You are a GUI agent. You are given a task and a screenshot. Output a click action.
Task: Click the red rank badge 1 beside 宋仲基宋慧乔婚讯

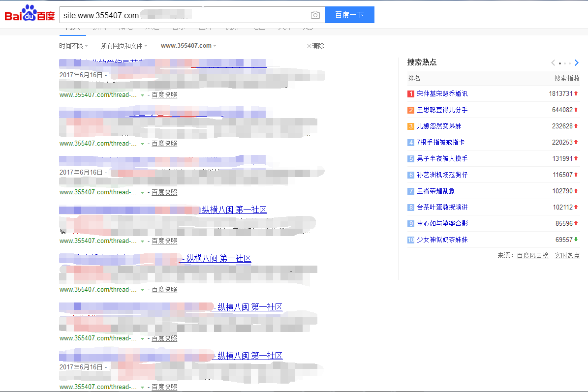pos(410,93)
